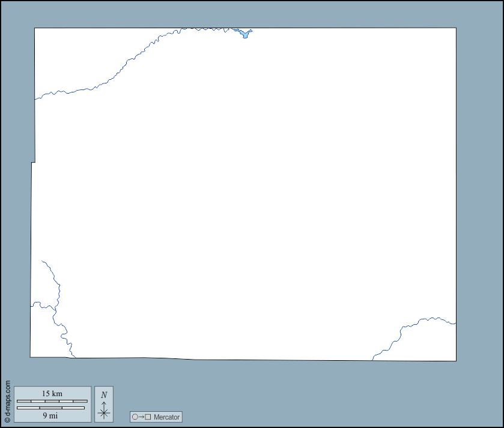The height and width of the screenshot is (428, 504).
Task: Click the center of the white map area
Action: (x=243, y=194)
